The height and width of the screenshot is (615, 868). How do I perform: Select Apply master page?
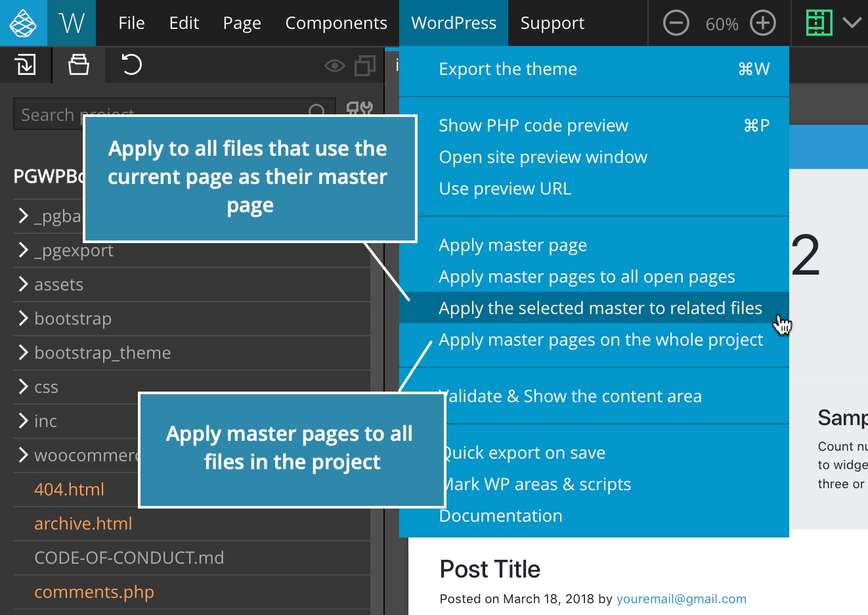coord(594,245)
